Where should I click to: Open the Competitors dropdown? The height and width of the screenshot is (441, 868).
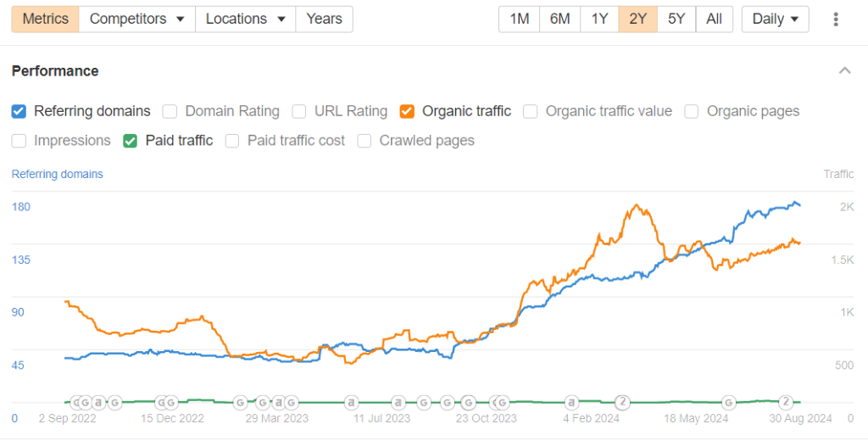pos(136,19)
